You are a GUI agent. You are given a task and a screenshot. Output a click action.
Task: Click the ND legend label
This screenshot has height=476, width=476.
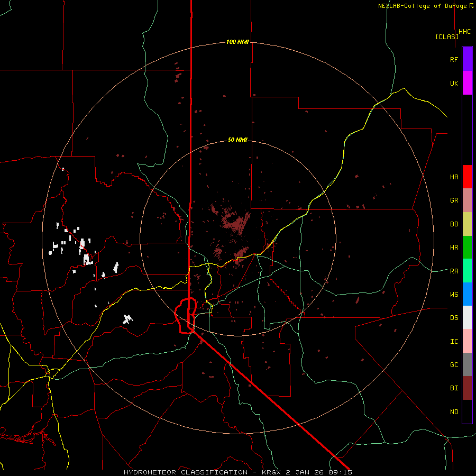454,411
